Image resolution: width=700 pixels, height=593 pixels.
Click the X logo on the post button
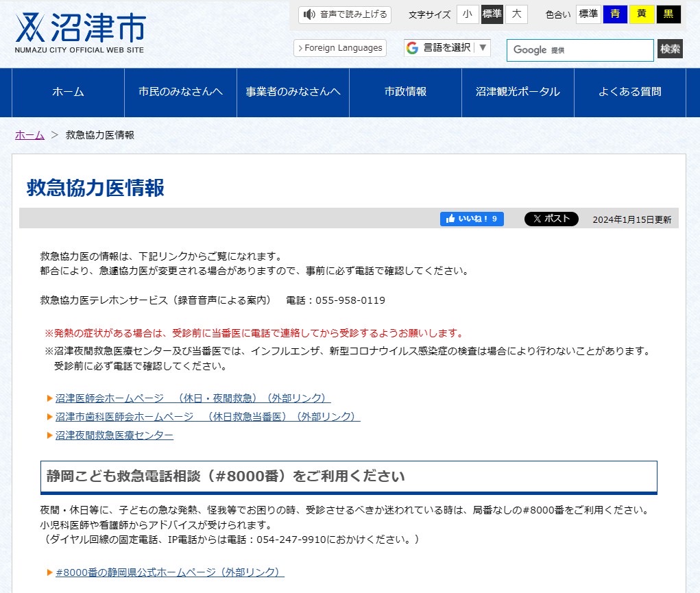click(x=537, y=219)
